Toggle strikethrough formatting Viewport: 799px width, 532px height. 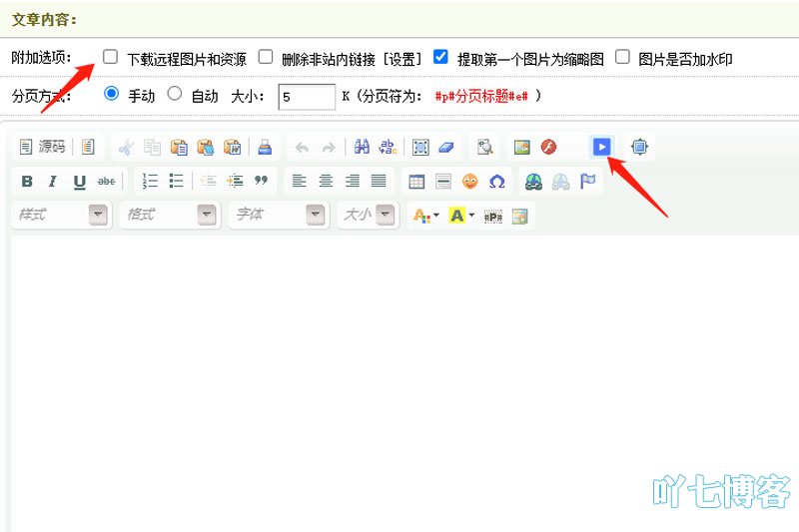pos(106,182)
